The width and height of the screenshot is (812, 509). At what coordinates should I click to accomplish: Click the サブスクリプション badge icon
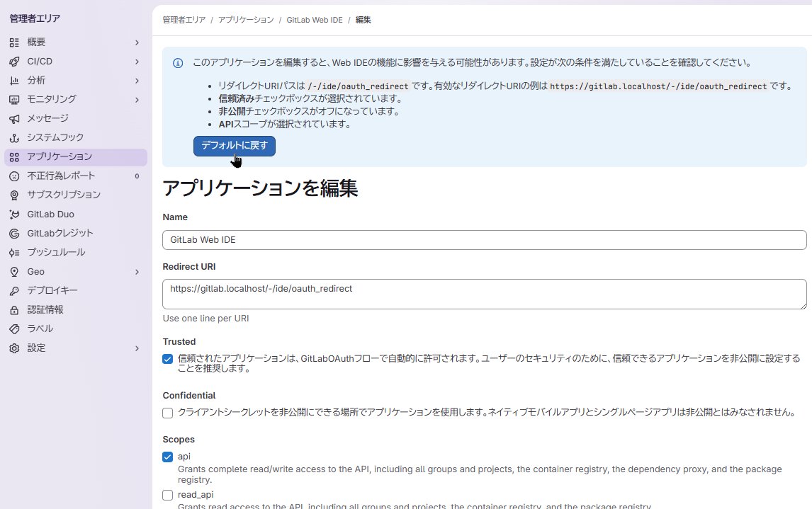[x=14, y=195]
